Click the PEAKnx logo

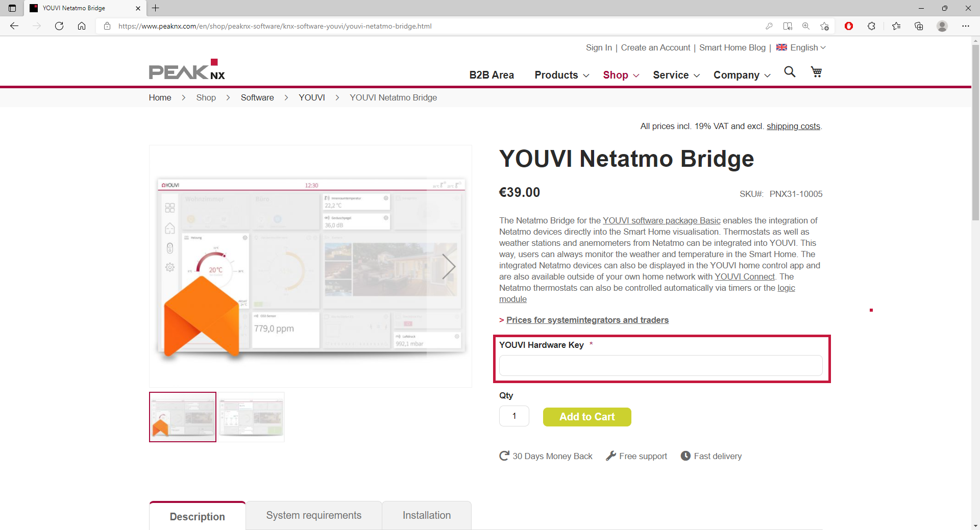[x=187, y=69]
